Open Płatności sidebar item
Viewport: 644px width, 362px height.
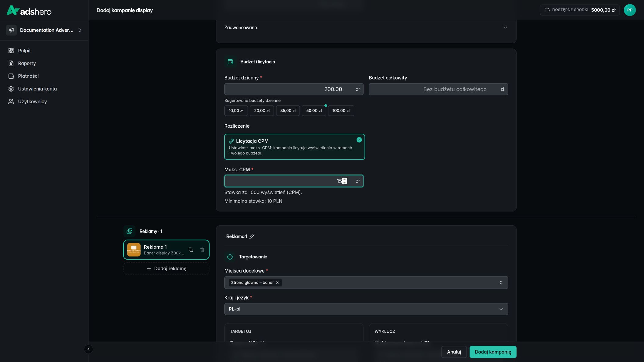tap(28, 76)
